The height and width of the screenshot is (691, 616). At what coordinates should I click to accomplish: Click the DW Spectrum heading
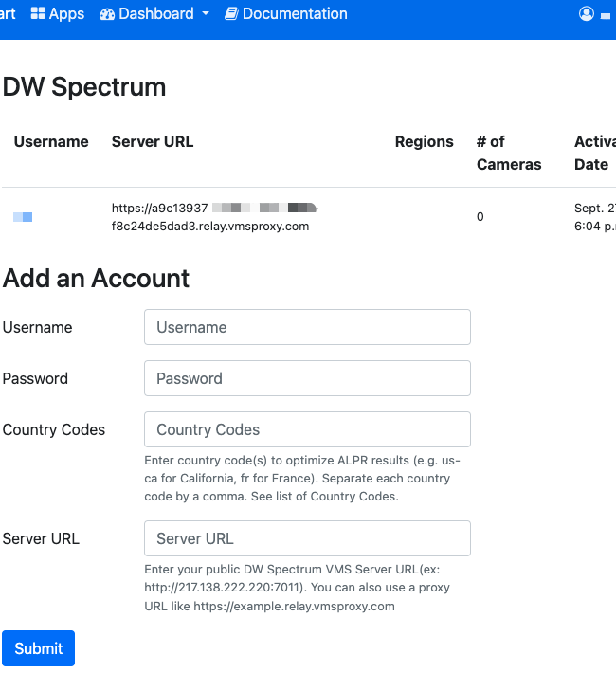coord(84,87)
